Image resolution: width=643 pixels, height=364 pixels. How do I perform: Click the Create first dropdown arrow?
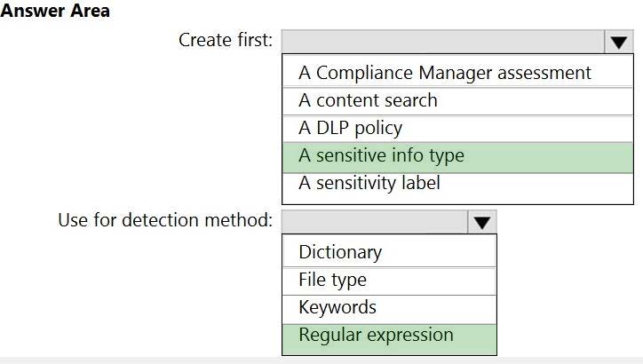point(618,42)
